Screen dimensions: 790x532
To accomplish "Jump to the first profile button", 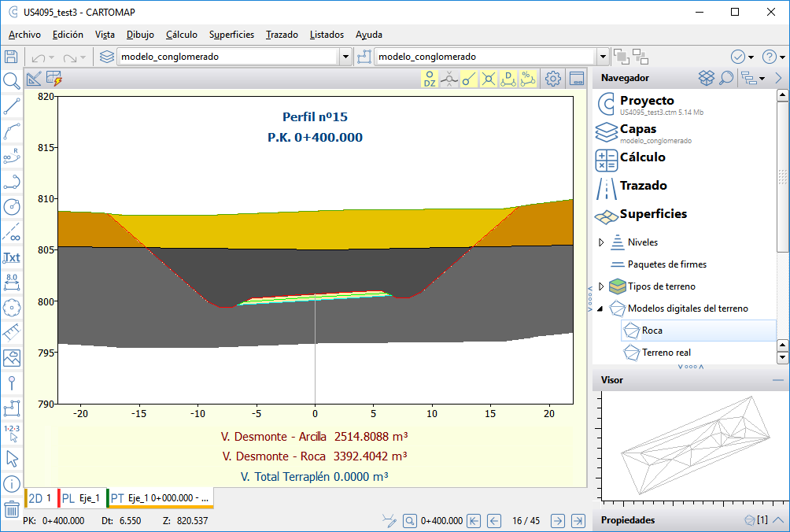I will click(474, 520).
